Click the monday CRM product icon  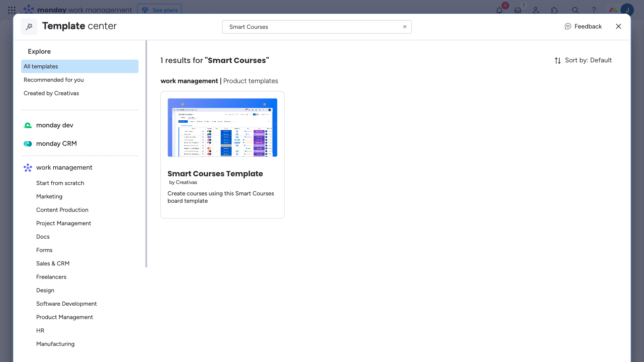point(28,143)
